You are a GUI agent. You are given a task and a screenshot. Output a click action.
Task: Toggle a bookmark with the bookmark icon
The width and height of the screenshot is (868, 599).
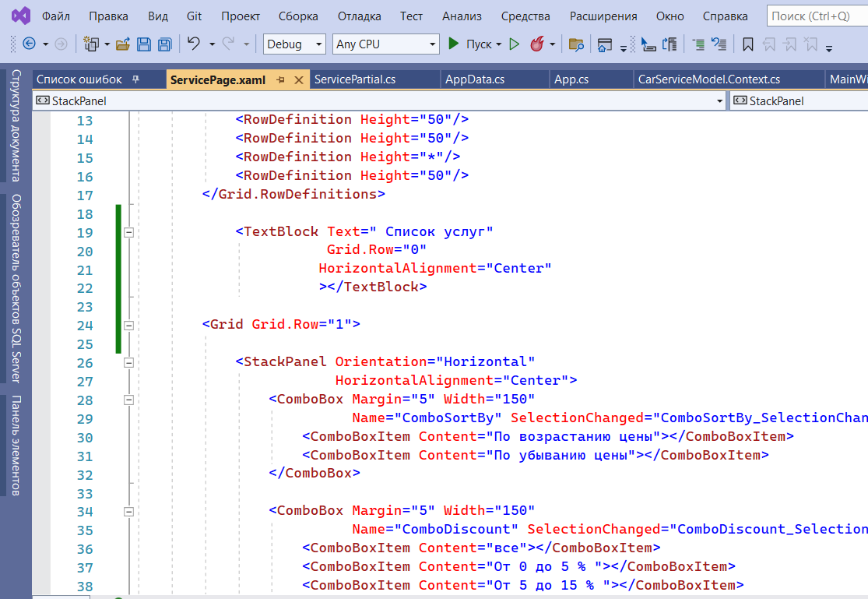[748, 44]
